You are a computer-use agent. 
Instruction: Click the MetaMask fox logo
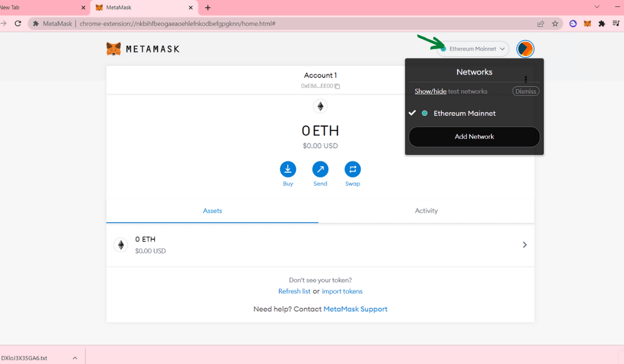[114, 49]
